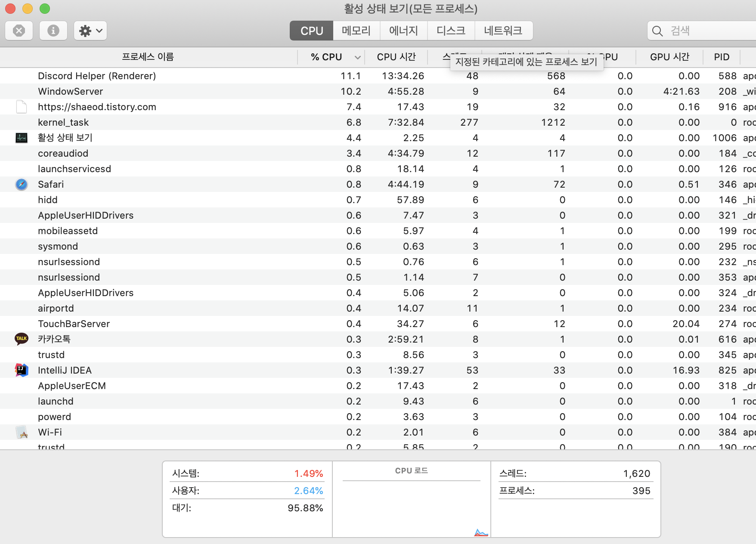The height and width of the screenshot is (544, 756).
Task: Switch to the 디스크 tab
Action: pyautogui.click(x=451, y=31)
